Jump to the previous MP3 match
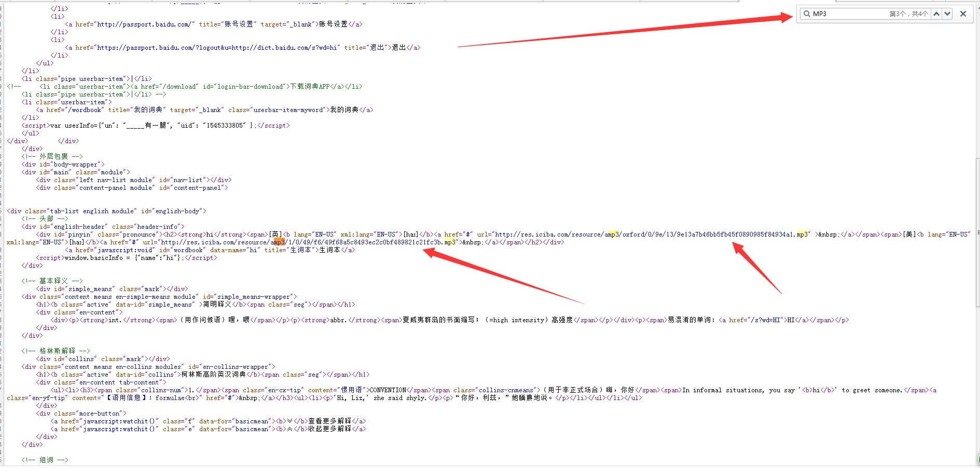 936,14
